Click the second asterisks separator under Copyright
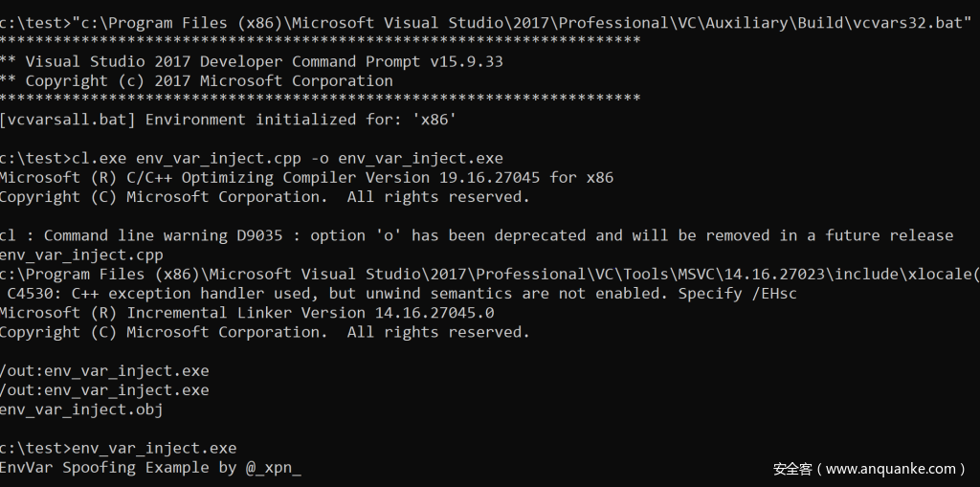Viewport: 980px width, 487px height. [x=320, y=99]
